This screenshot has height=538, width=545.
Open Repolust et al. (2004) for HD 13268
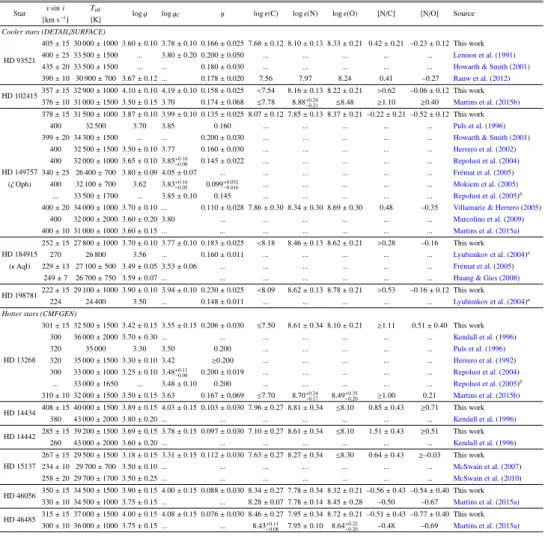click(x=486, y=372)
